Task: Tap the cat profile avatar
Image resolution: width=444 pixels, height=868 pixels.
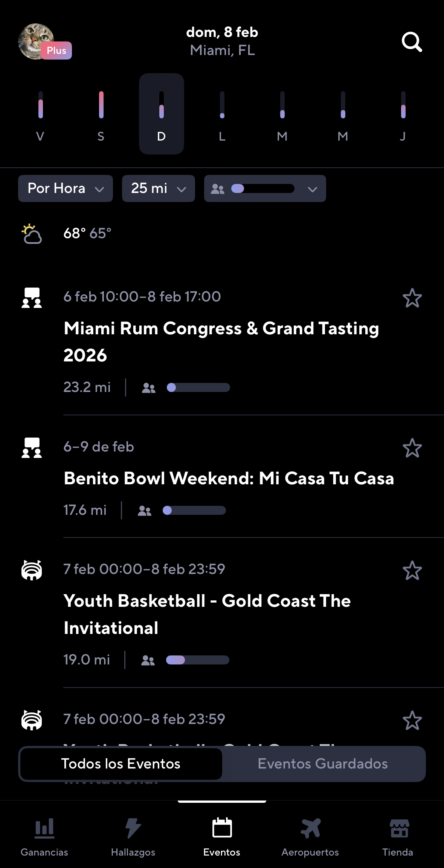Action: (36, 41)
